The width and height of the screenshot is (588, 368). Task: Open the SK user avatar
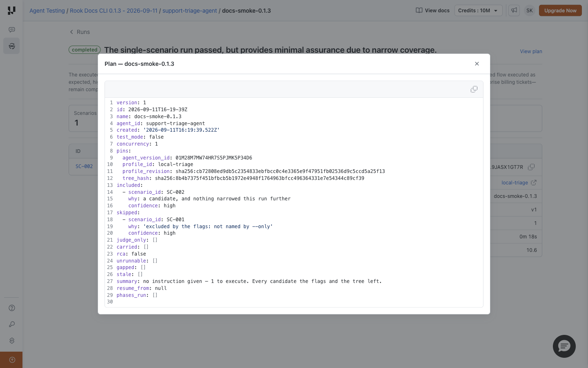pyautogui.click(x=530, y=11)
